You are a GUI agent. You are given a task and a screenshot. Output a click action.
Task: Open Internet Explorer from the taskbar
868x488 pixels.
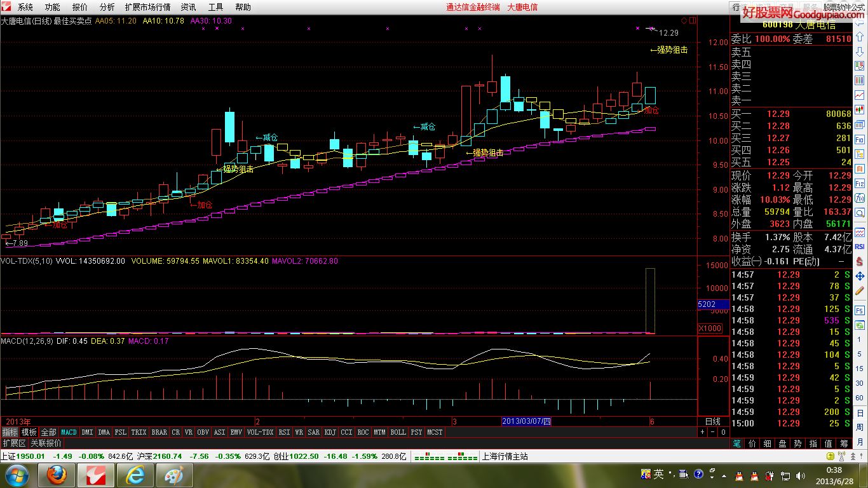point(135,475)
